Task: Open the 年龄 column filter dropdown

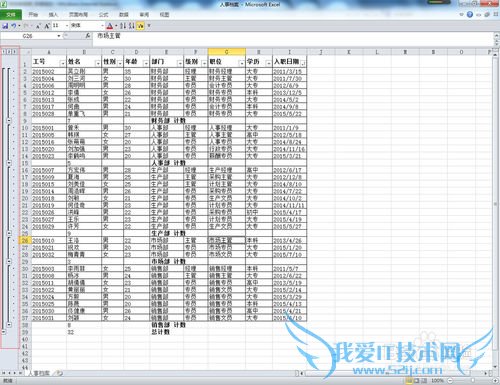Action: pos(146,63)
